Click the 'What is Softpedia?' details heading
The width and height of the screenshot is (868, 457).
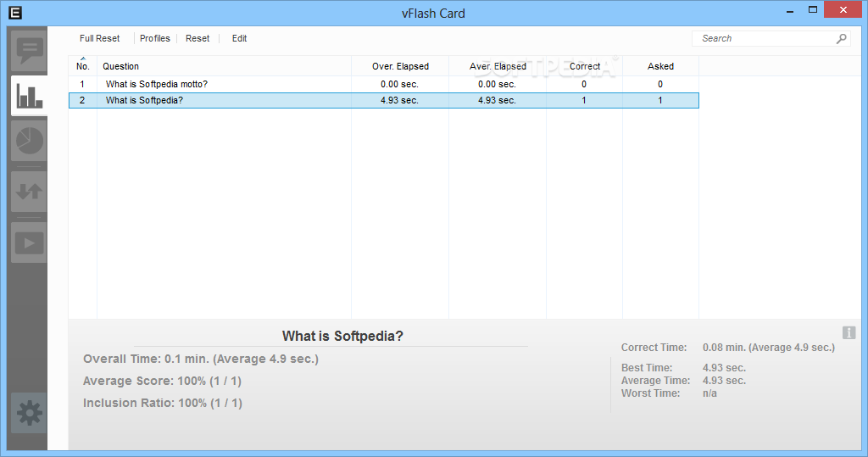(342, 337)
